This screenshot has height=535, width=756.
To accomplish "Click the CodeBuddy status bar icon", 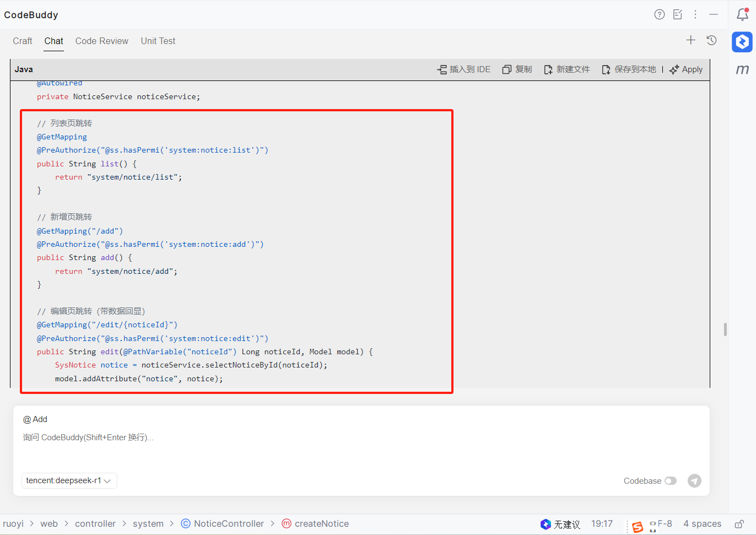I will pos(546,524).
